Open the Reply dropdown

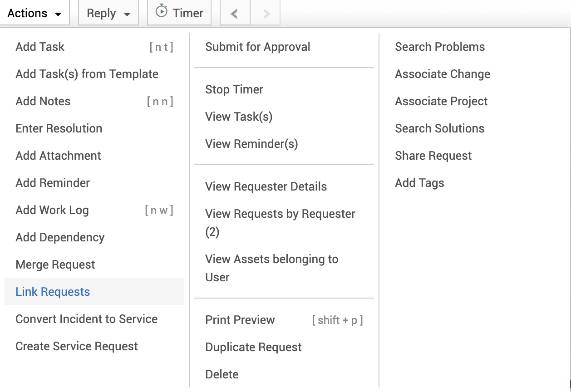point(108,14)
